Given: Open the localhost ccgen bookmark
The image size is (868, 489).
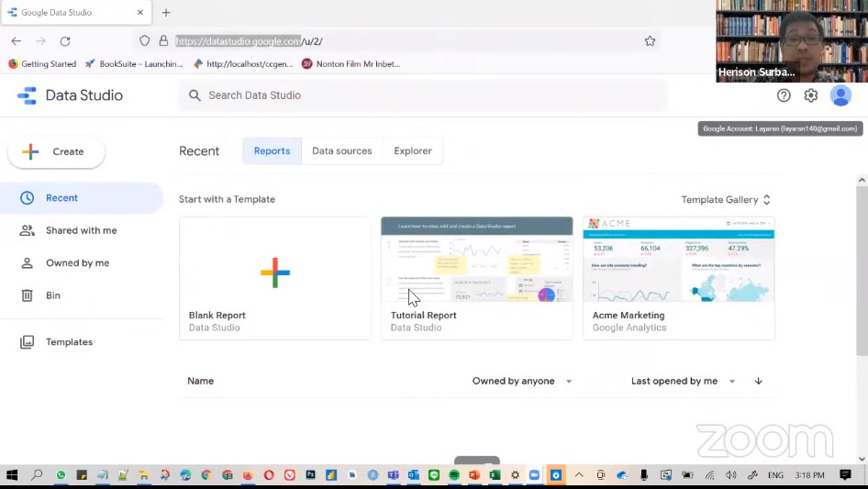Looking at the screenshot, I should click(x=243, y=63).
